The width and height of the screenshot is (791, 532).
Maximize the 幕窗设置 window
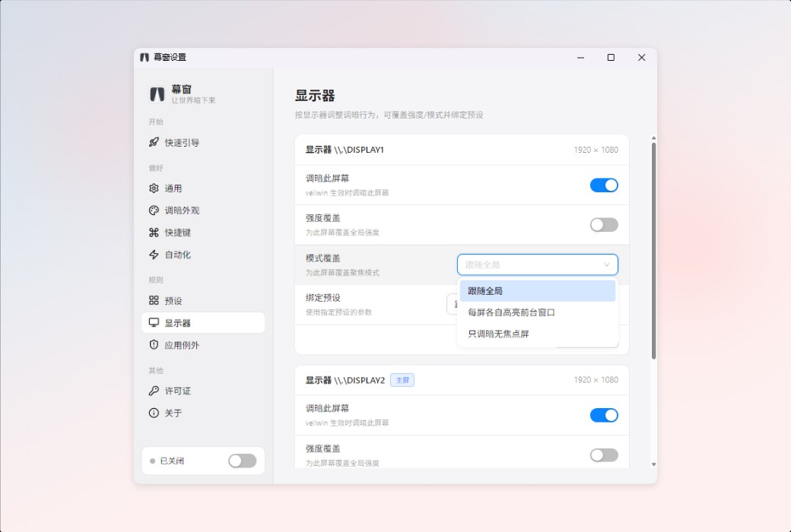click(x=611, y=58)
